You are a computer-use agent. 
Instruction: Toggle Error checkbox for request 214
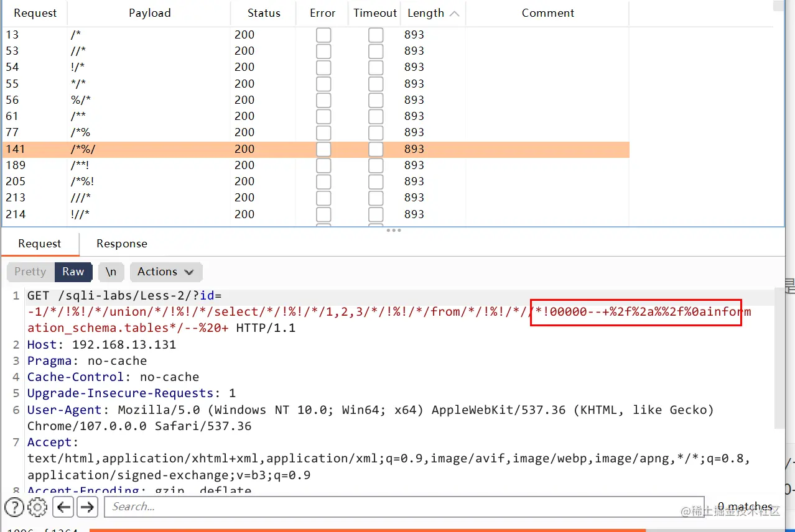(323, 214)
